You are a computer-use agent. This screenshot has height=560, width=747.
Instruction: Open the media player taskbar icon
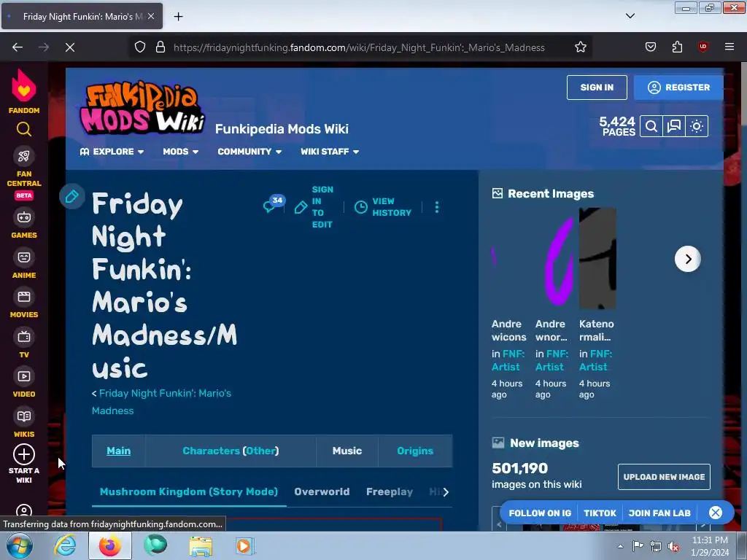pyautogui.click(x=245, y=545)
